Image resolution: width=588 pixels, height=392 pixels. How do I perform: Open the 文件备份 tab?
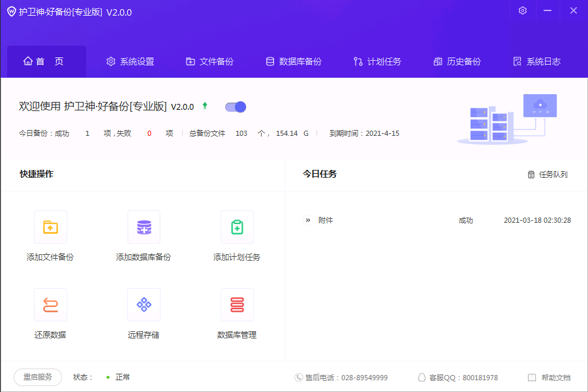209,62
